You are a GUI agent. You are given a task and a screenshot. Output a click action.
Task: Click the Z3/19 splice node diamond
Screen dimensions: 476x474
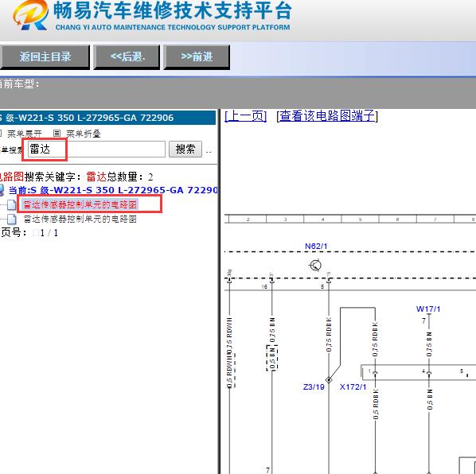(329, 379)
